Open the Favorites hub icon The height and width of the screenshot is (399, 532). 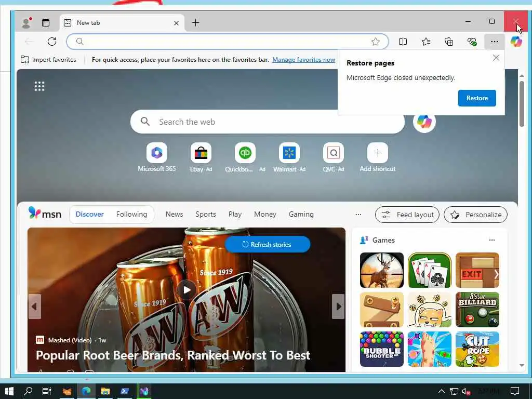(426, 42)
